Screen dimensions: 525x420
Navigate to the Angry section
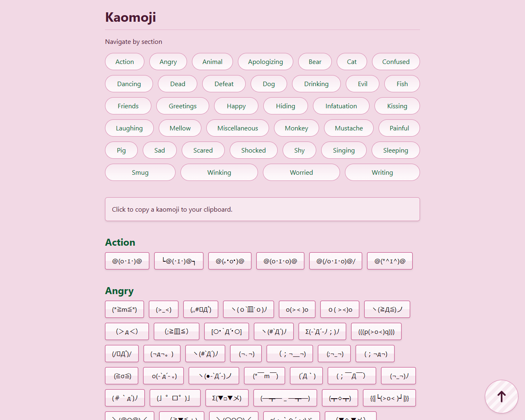[168, 62]
